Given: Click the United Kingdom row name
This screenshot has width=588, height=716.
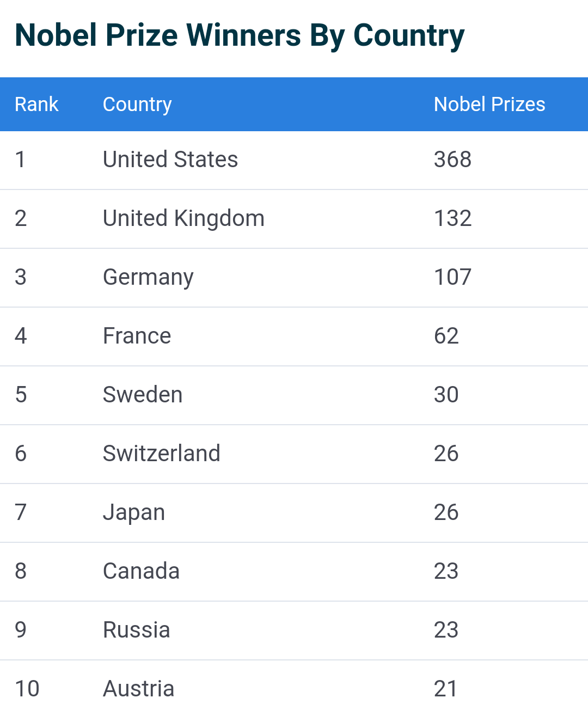Looking at the screenshot, I should pyautogui.click(x=183, y=218).
